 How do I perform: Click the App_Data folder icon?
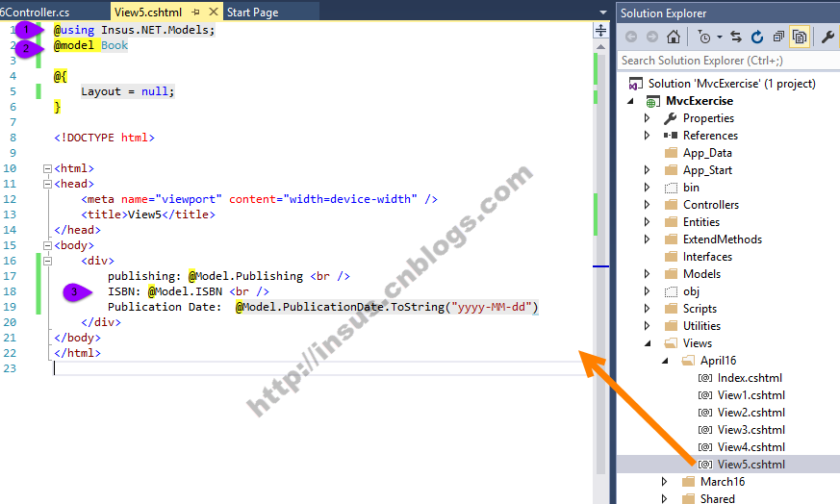coord(671,153)
